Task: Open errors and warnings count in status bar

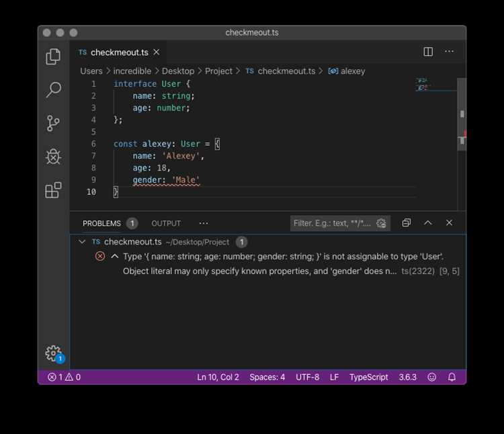Action: [x=64, y=377]
